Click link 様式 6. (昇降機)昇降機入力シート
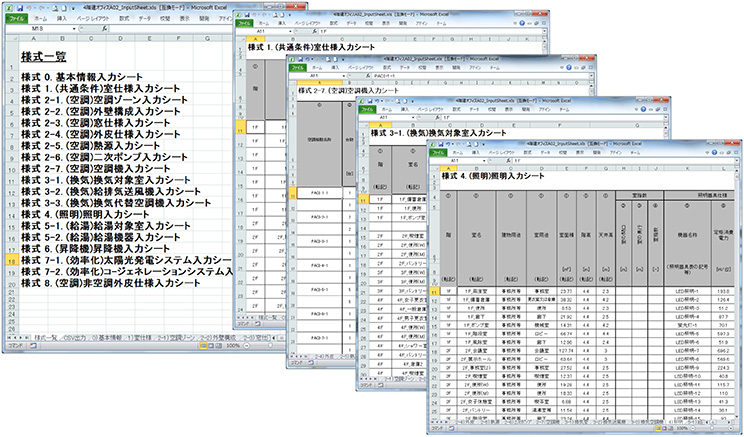Image resolution: width=744 pixels, height=437 pixels. pos(95,249)
